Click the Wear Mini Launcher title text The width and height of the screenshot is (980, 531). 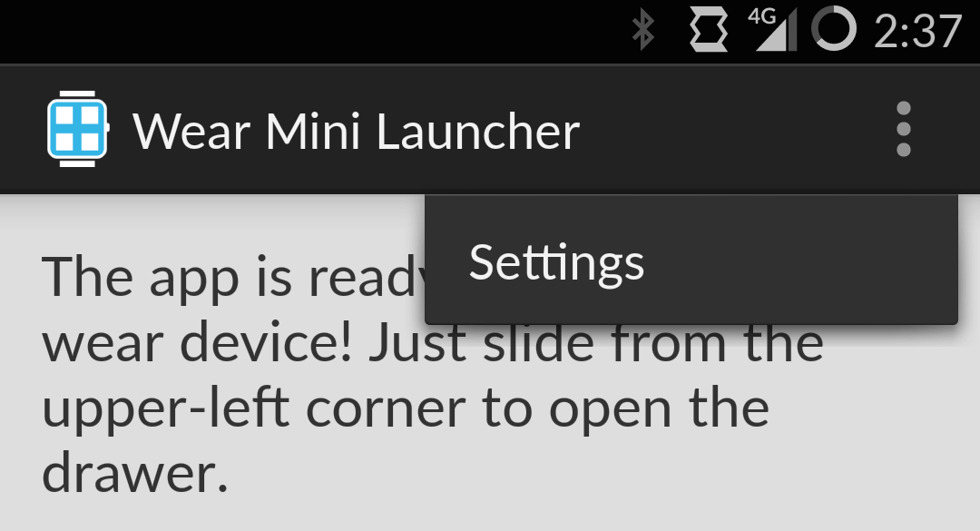357,132
